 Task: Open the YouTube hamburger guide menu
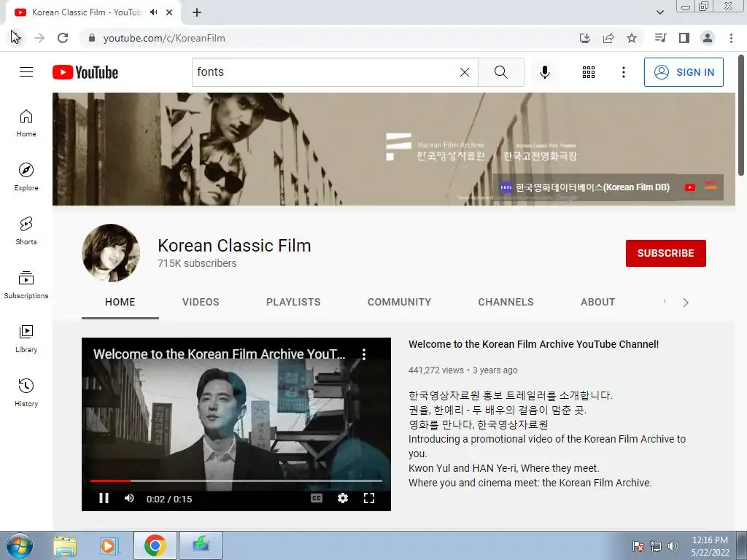tap(26, 72)
